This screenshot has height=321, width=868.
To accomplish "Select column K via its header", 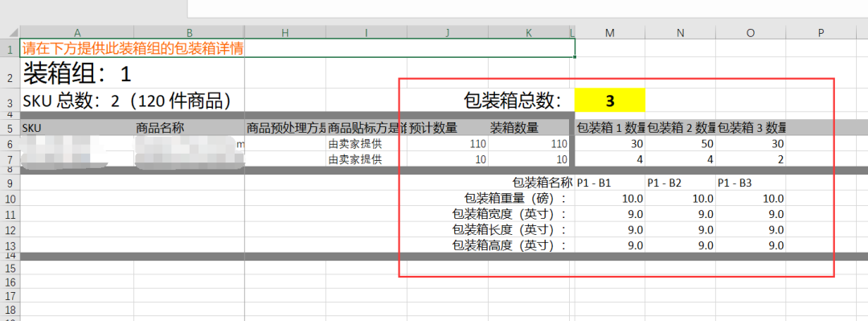I will tap(529, 33).
